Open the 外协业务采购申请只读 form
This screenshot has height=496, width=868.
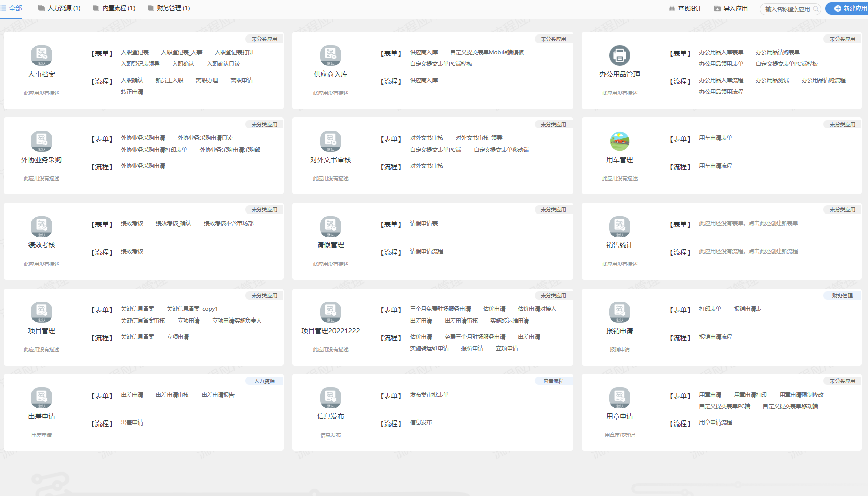[x=205, y=138]
